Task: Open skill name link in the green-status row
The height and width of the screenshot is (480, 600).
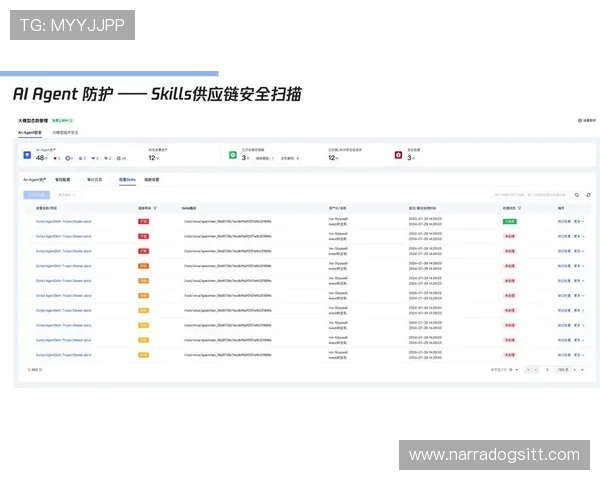Action: pyautogui.click(x=64, y=222)
